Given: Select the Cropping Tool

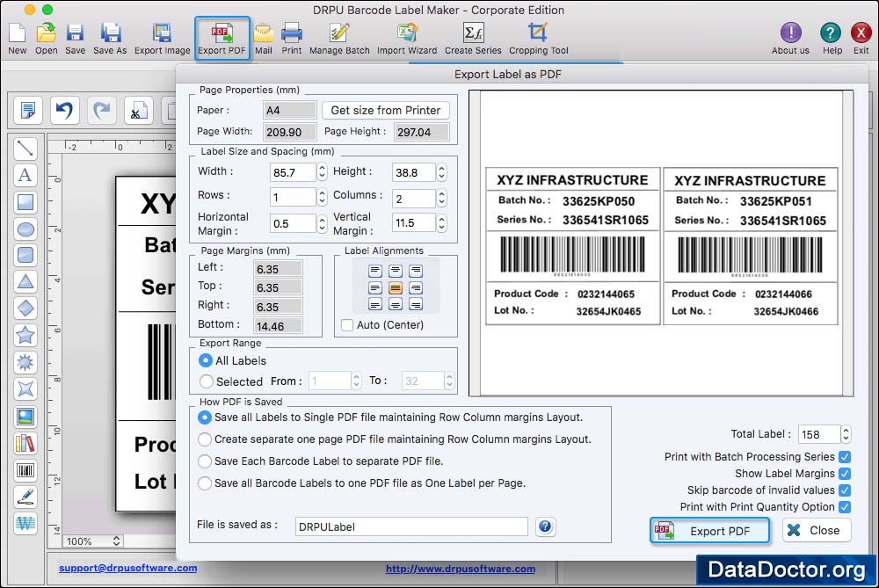Looking at the screenshot, I should [538, 39].
